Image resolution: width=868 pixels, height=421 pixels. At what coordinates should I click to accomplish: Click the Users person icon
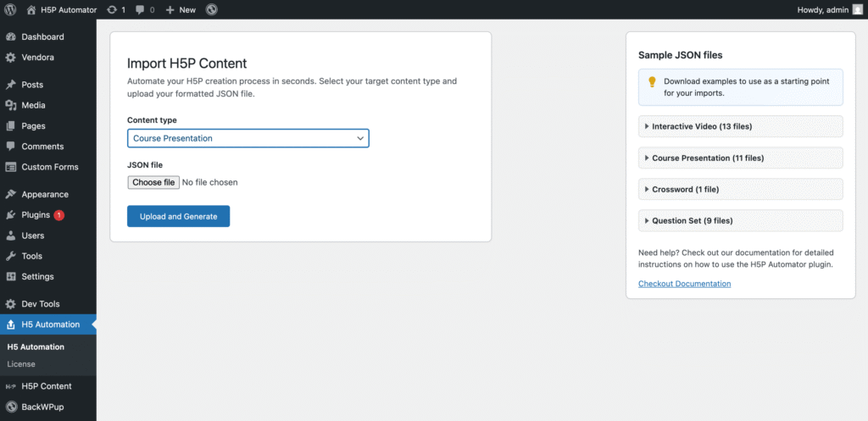click(10, 235)
